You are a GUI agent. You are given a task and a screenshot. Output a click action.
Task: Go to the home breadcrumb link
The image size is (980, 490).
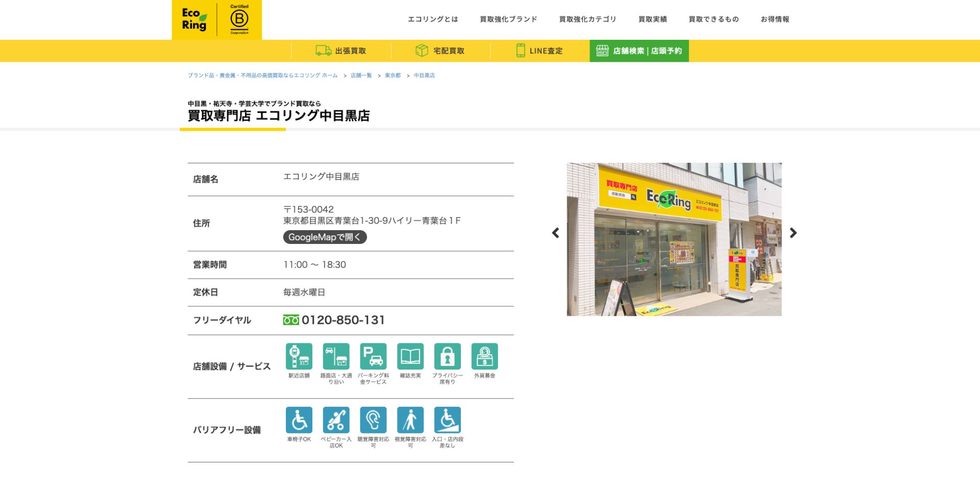pyautogui.click(x=262, y=76)
